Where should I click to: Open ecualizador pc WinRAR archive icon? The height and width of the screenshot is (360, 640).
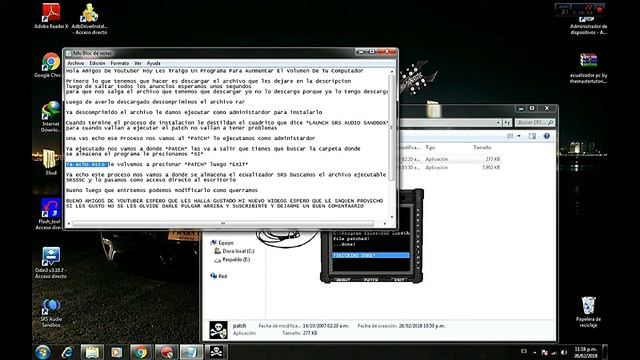(588, 68)
